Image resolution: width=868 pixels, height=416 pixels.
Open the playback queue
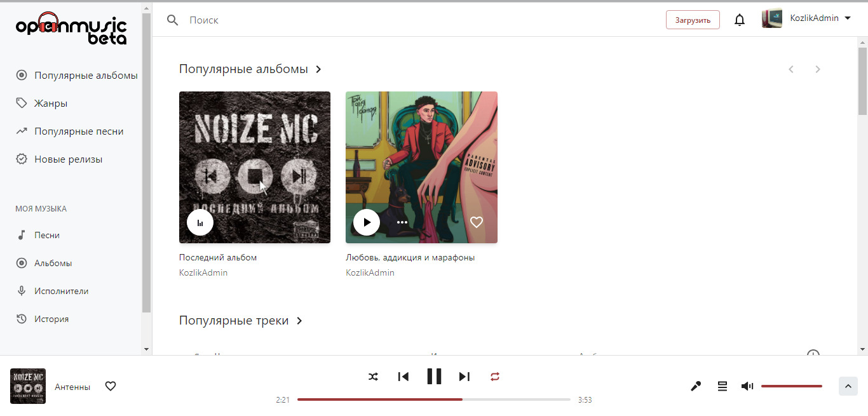[722, 386]
